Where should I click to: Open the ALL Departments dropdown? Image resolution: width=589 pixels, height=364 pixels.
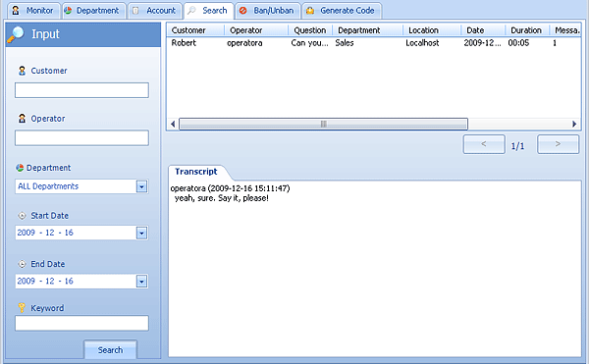coord(141,186)
